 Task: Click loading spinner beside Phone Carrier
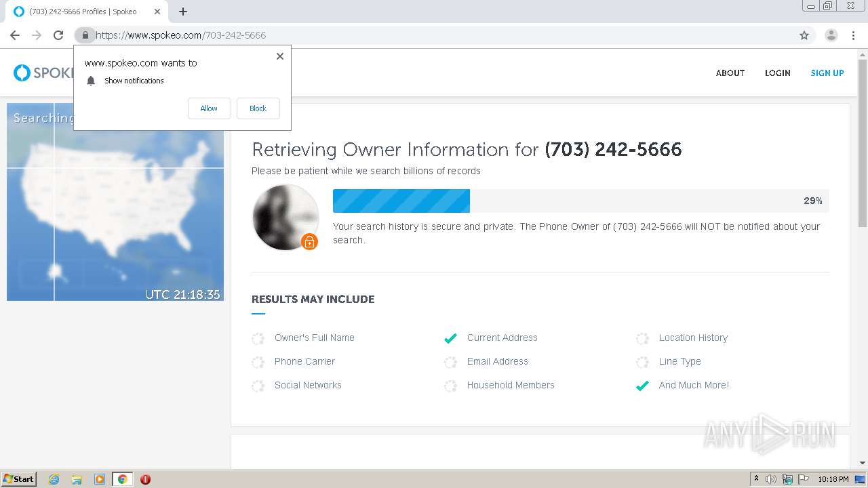[x=258, y=362]
